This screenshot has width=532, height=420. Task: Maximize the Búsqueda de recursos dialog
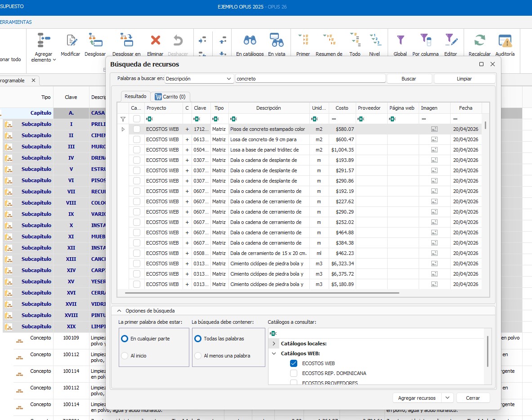coord(481,64)
